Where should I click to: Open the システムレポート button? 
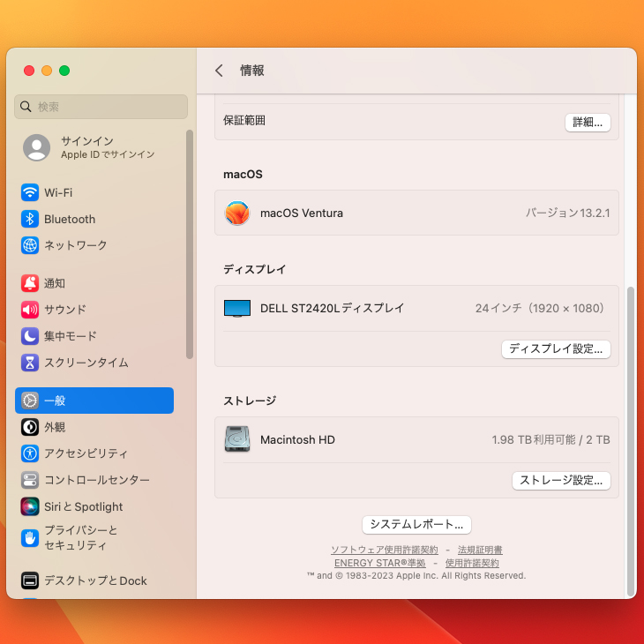click(416, 525)
